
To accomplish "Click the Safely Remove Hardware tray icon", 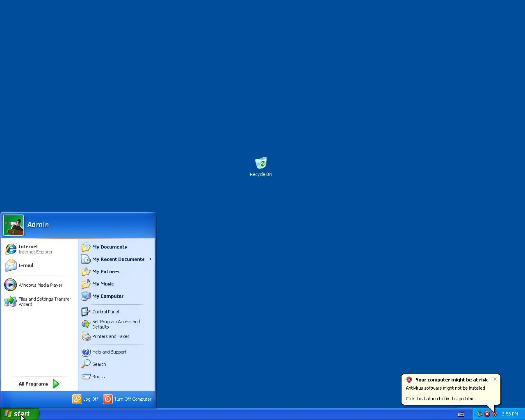I will pos(479,414).
